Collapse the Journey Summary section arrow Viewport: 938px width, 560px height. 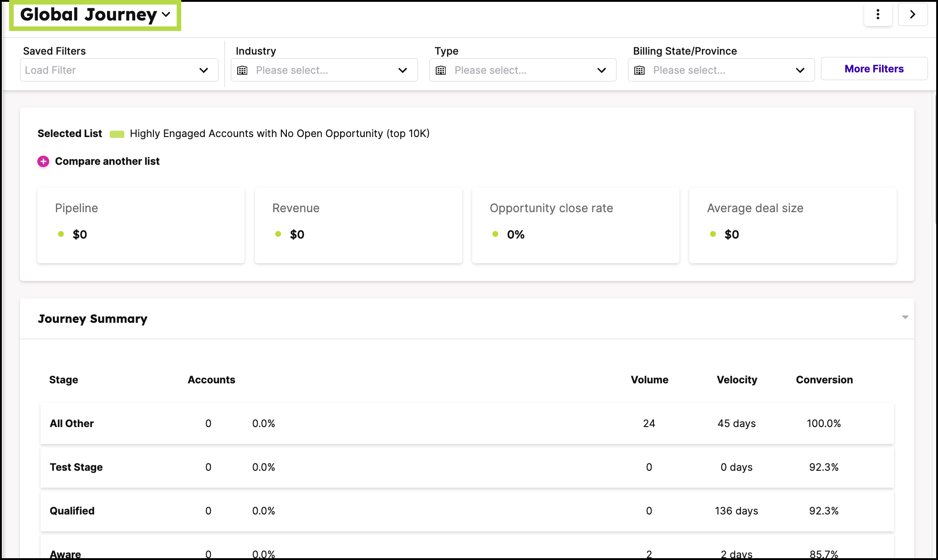[x=905, y=317]
